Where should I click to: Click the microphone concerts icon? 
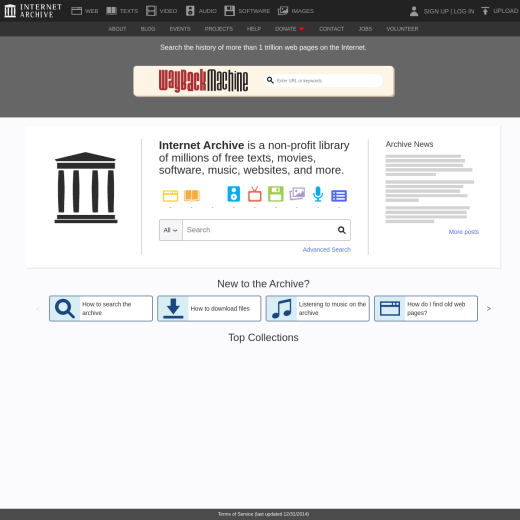[318, 194]
